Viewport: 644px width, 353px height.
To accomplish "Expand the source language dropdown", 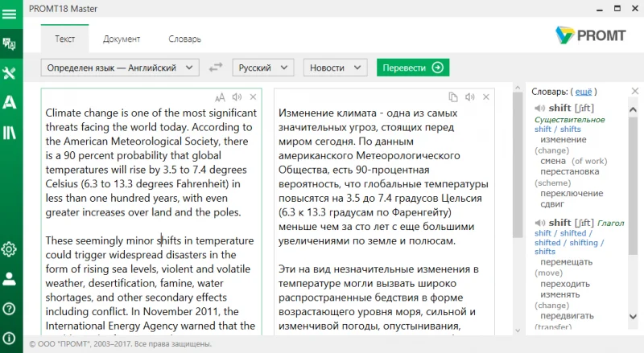I will click(120, 68).
